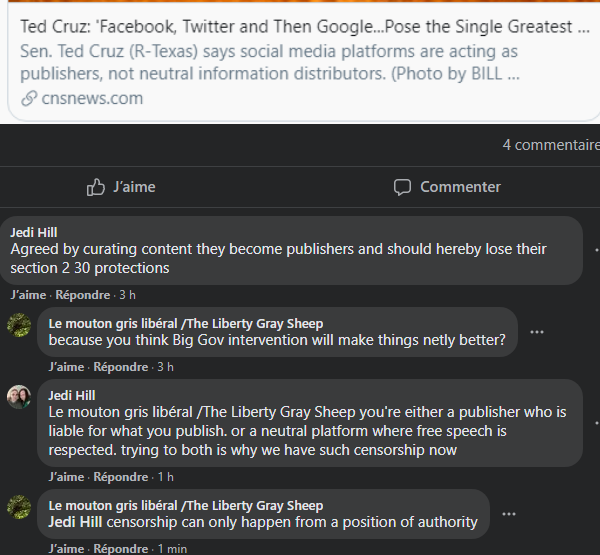Like Jedi Hill's "Agreed by curating content" comment

(x=28, y=295)
